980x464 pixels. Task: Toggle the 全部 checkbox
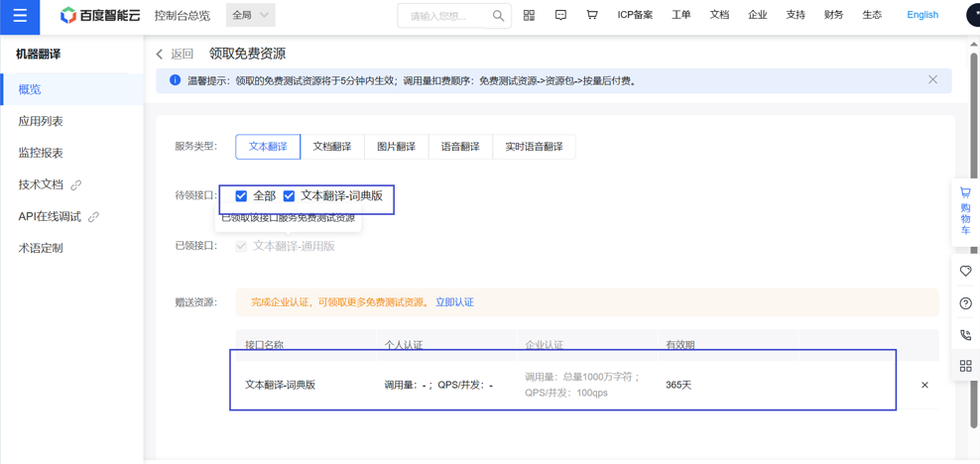241,196
